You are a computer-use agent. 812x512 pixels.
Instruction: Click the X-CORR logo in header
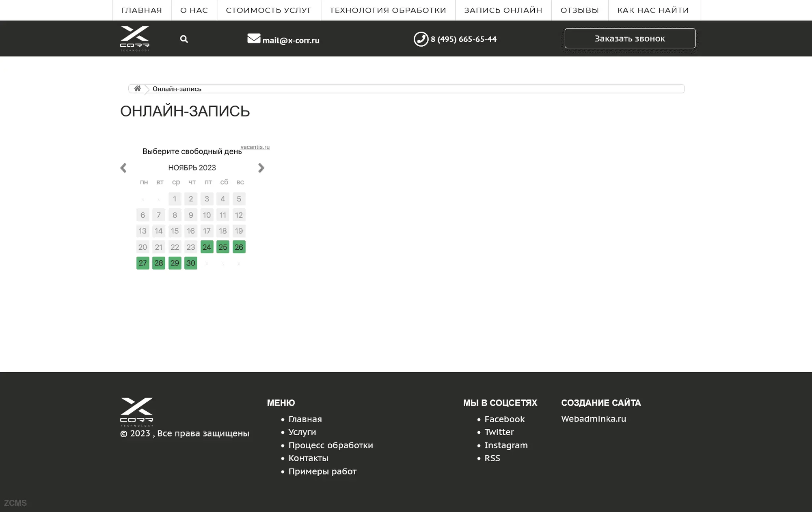[x=135, y=39]
